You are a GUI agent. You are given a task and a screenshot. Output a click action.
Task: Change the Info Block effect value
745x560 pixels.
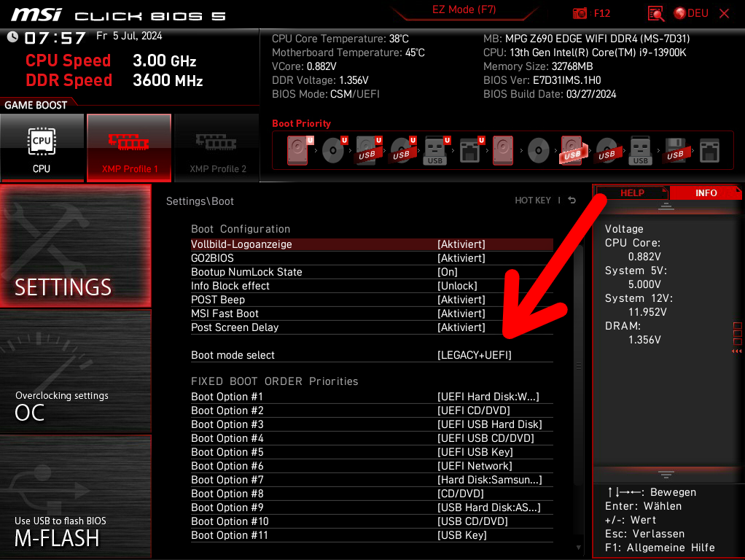[372, 286]
